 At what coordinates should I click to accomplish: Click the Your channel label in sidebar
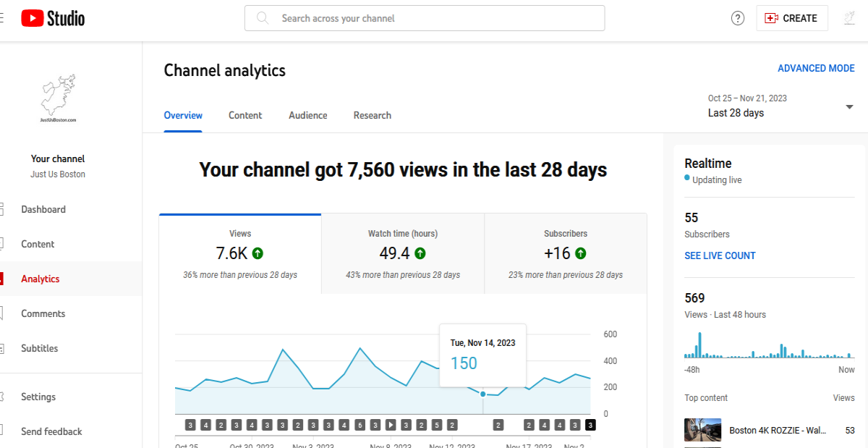point(58,159)
